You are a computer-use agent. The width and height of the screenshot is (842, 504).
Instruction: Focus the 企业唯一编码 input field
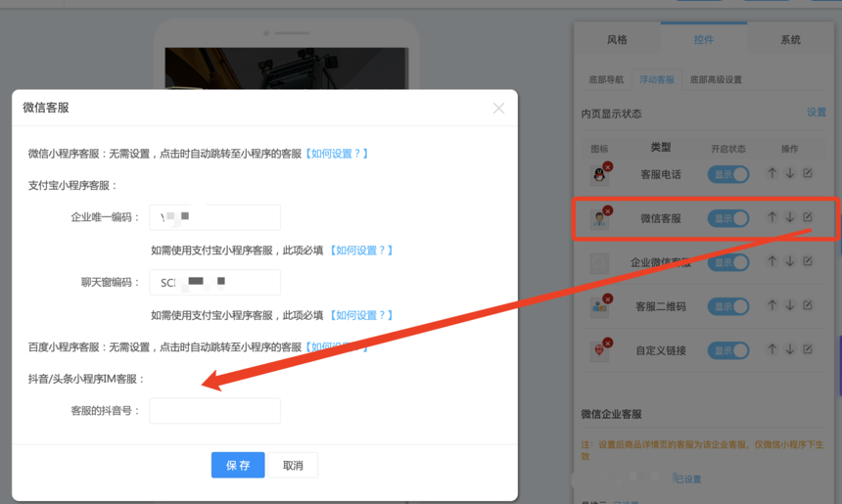(214, 217)
